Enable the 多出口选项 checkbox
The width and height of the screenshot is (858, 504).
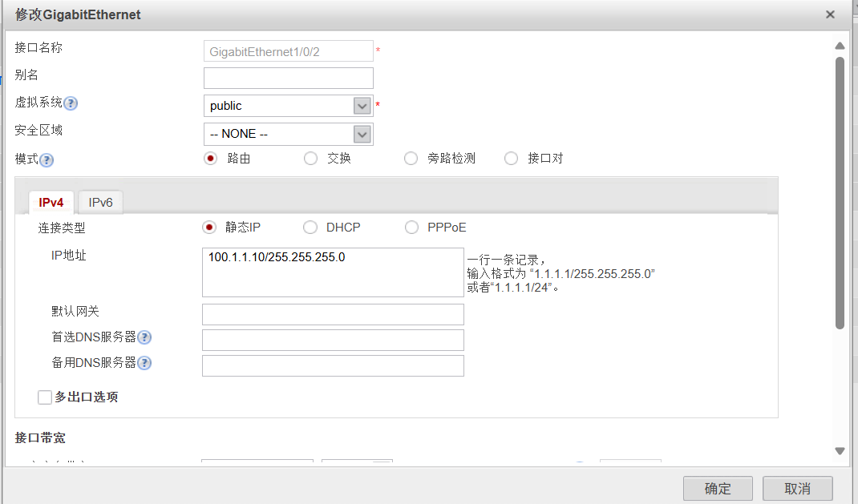click(45, 397)
